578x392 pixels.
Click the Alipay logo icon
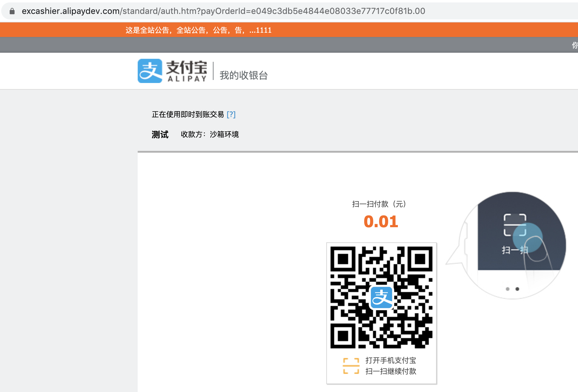tap(150, 71)
